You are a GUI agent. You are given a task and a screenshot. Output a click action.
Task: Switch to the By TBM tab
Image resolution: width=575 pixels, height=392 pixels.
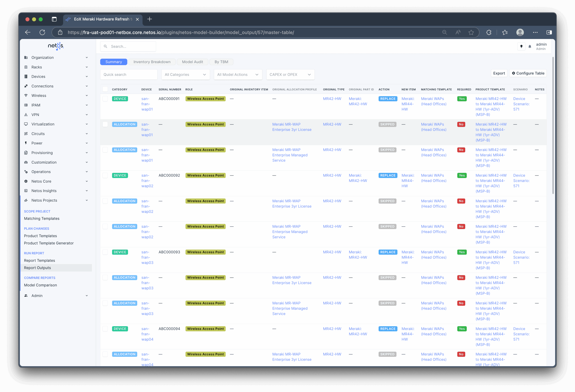[x=221, y=62]
